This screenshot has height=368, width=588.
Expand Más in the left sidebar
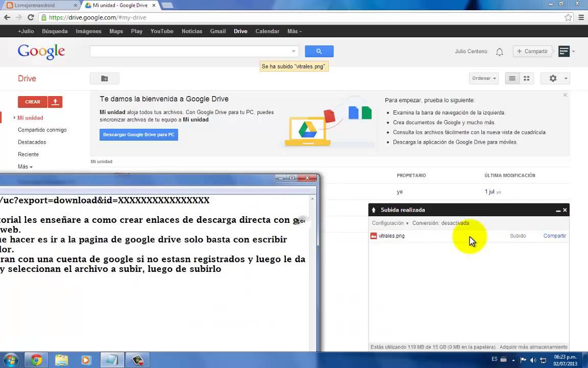pyautogui.click(x=25, y=166)
